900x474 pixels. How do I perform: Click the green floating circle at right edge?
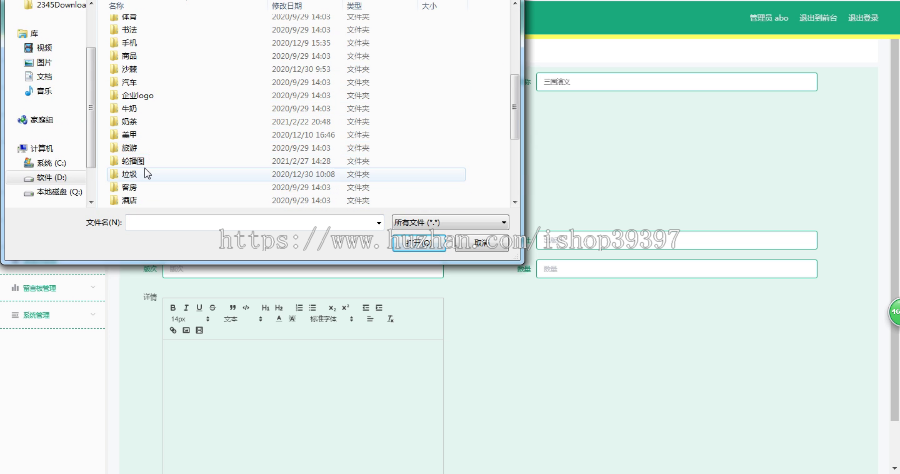(x=895, y=312)
